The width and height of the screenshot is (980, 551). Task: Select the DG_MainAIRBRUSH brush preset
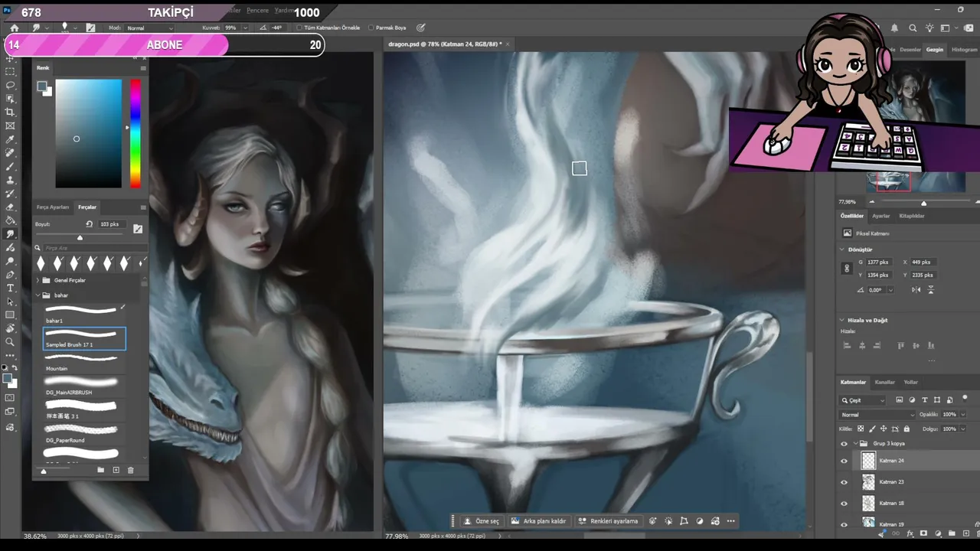pyautogui.click(x=83, y=386)
